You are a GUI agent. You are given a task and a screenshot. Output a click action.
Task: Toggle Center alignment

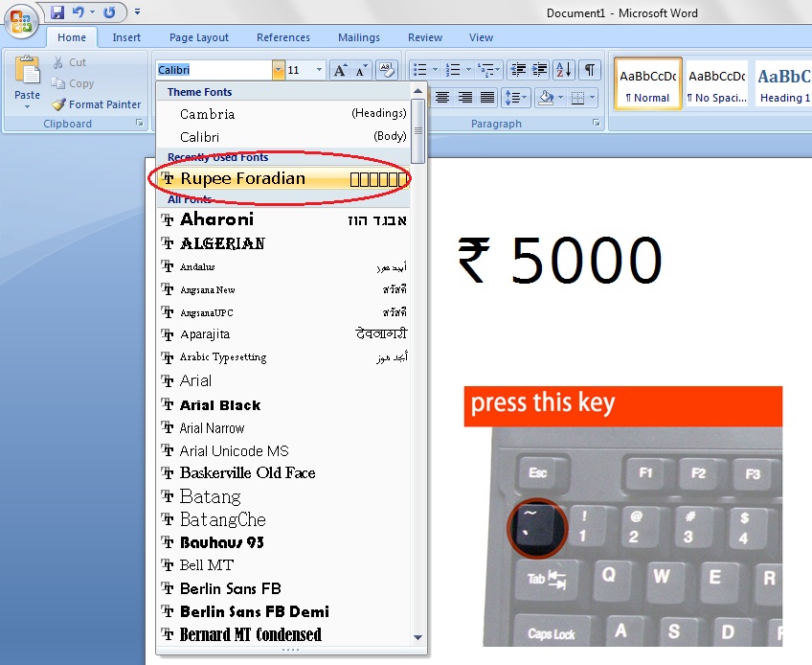tap(441, 98)
